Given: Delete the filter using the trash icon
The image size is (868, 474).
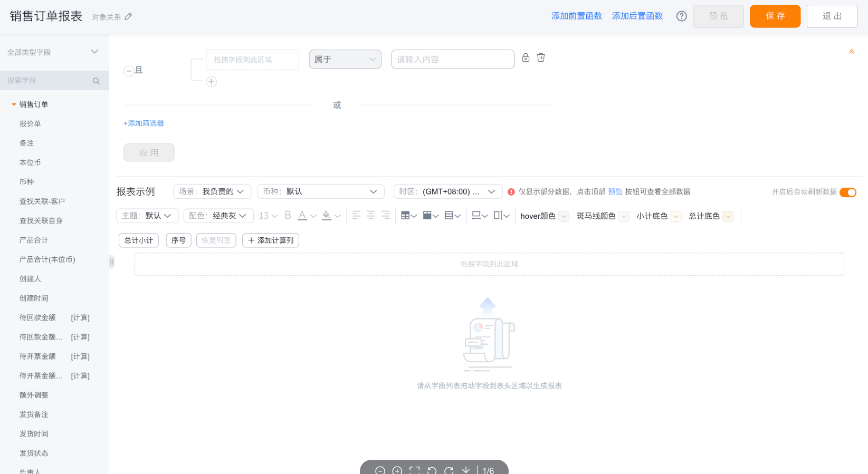Looking at the screenshot, I should point(541,57).
